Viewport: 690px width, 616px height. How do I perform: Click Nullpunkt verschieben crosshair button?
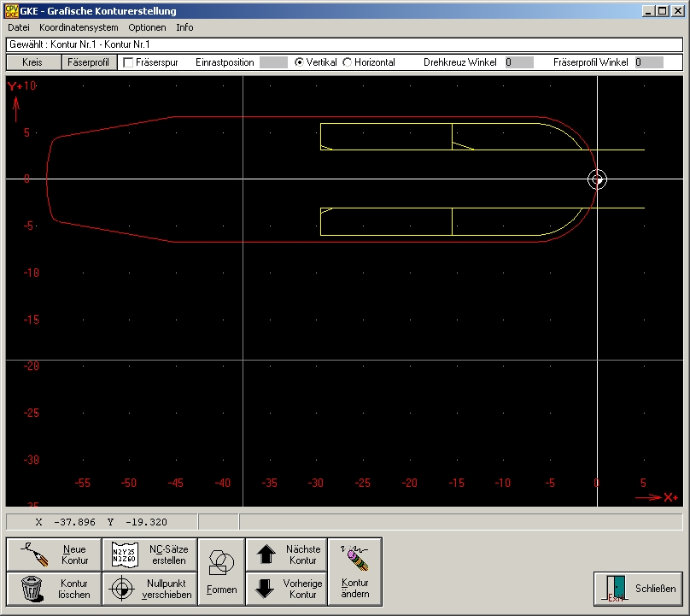[149, 589]
